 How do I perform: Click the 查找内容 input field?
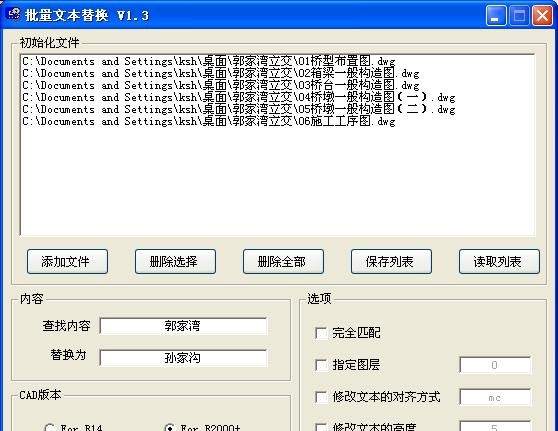pyautogui.click(x=183, y=326)
